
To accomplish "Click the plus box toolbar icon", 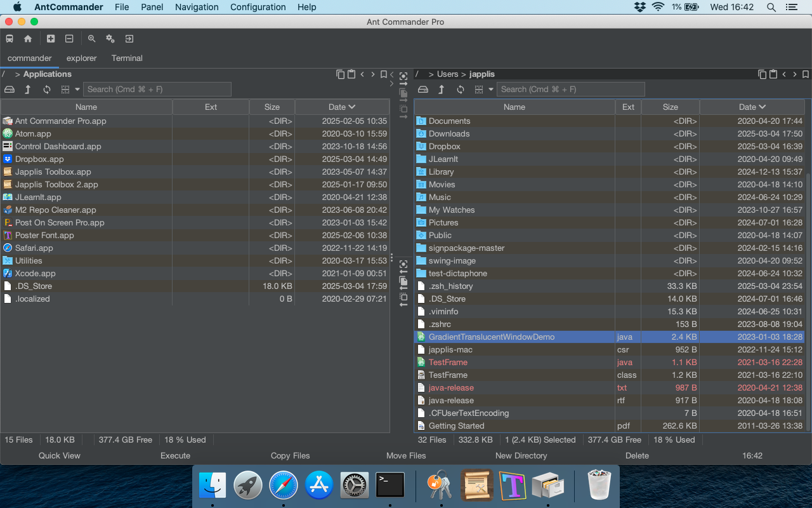I will [51, 39].
